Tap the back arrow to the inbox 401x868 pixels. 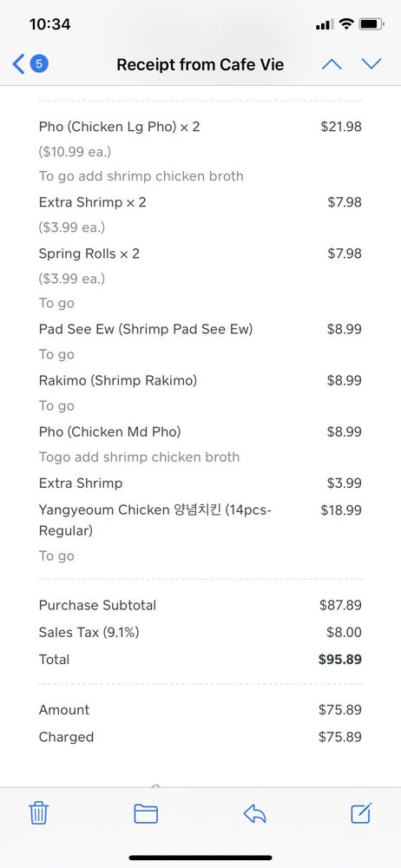tap(18, 63)
